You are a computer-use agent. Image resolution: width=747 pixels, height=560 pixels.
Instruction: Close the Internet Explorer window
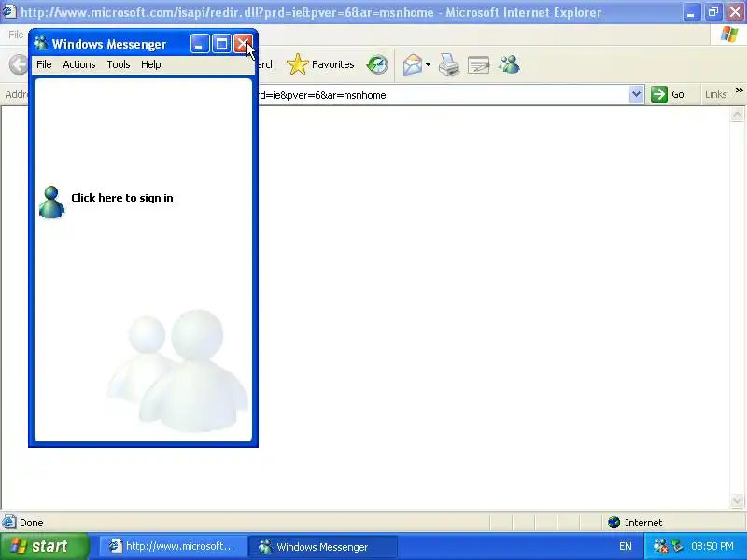(x=735, y=12)
